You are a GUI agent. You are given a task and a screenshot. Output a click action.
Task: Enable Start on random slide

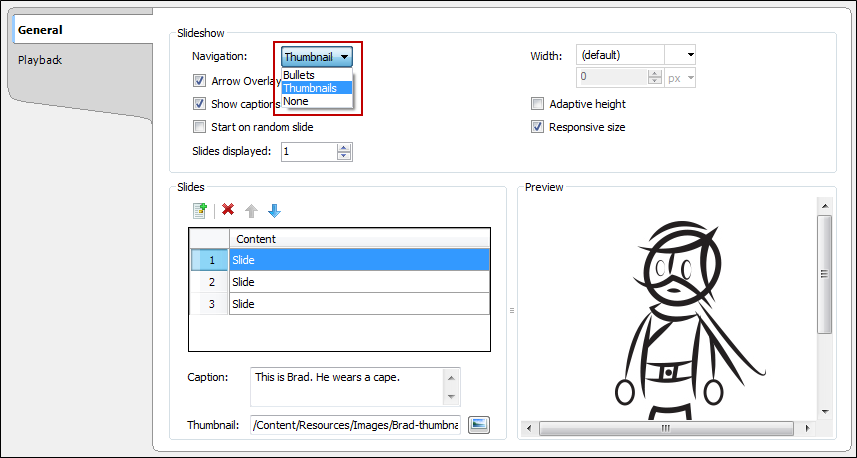tap(199, 127)
